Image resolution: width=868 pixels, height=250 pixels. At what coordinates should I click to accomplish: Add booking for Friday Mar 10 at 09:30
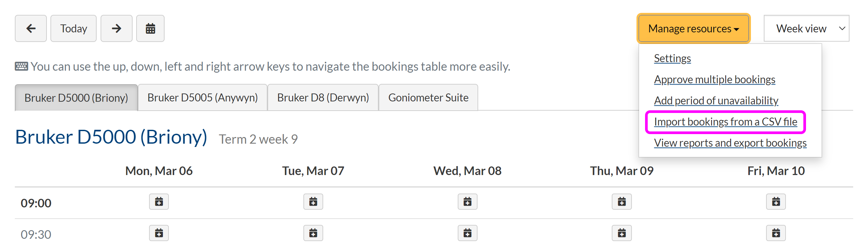(x=776, y=233)
